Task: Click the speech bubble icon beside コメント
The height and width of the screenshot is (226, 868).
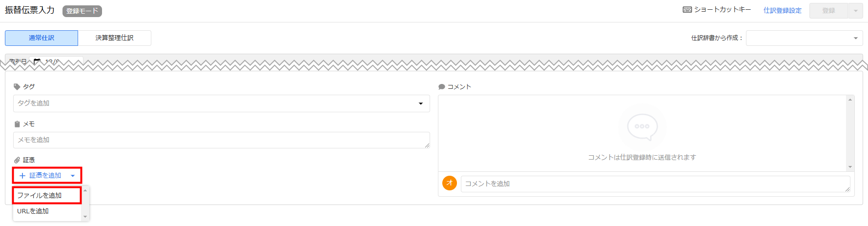Action: 442,87
